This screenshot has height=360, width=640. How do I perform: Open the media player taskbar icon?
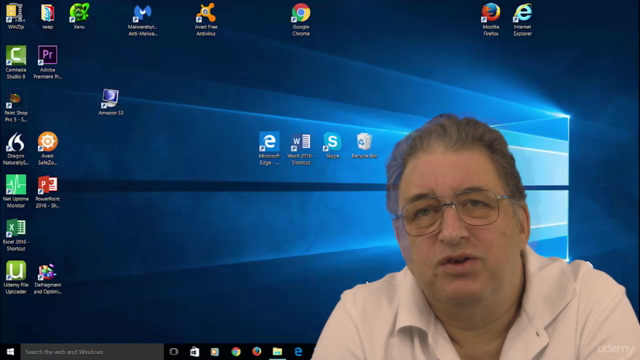[x=215, y=351]
